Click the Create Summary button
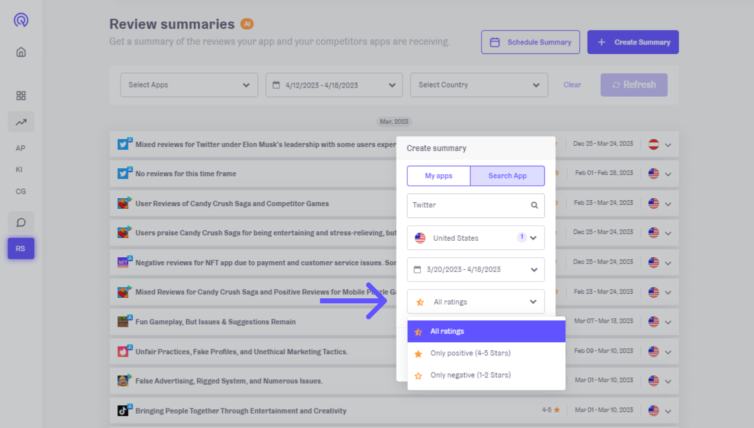Screen dimensions: 754x428 [633, 42]
